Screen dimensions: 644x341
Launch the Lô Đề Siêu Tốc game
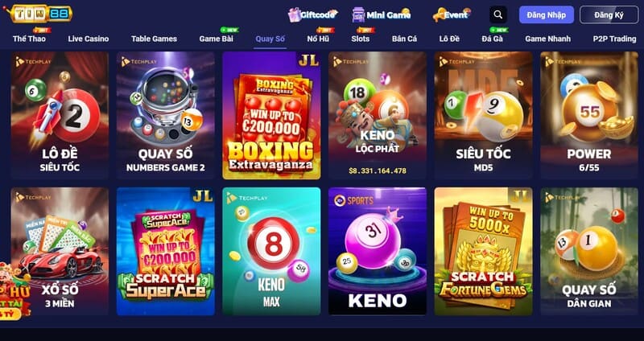[60, 115]
